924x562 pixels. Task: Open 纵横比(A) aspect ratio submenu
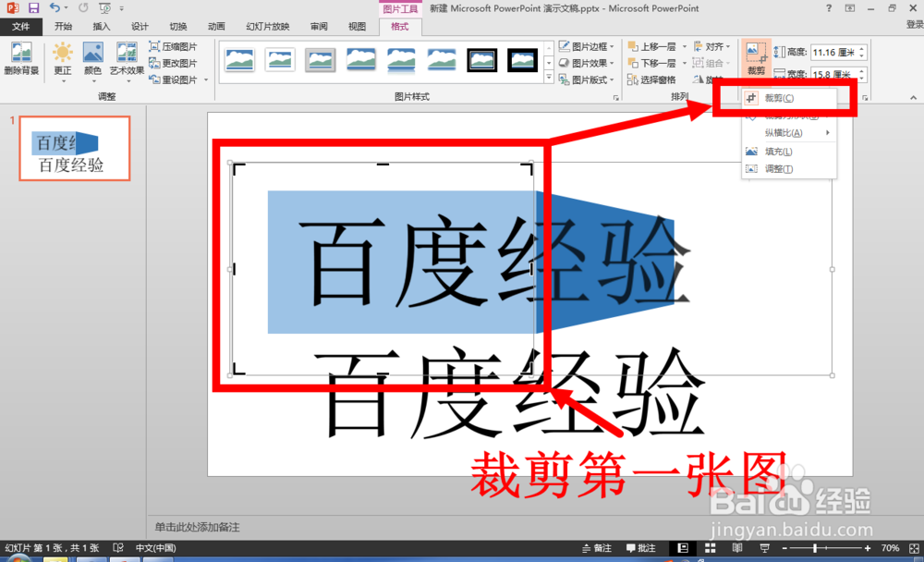click(x=789, y=133)
